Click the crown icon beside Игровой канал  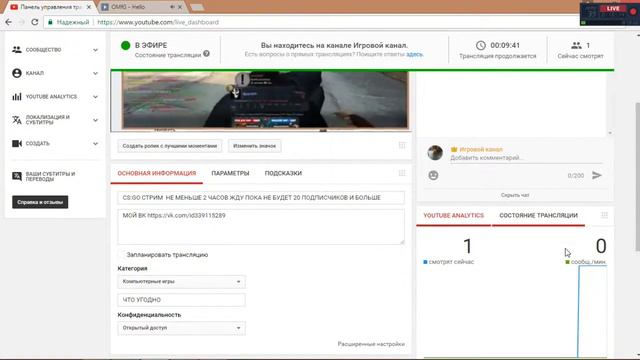[454, 149]
